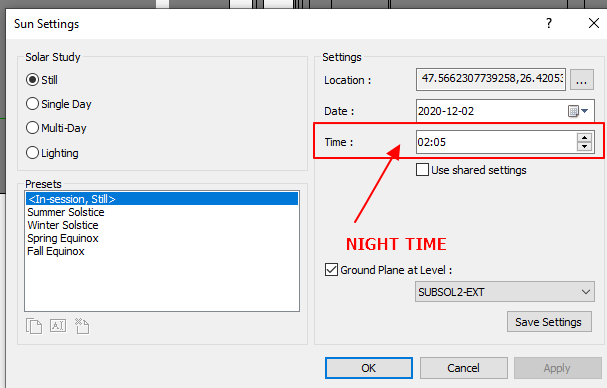Enable the Use shared settings checkbox
The width and height of the screenshot is (607, 388).
pyautogui.click(x=422, y=170)
